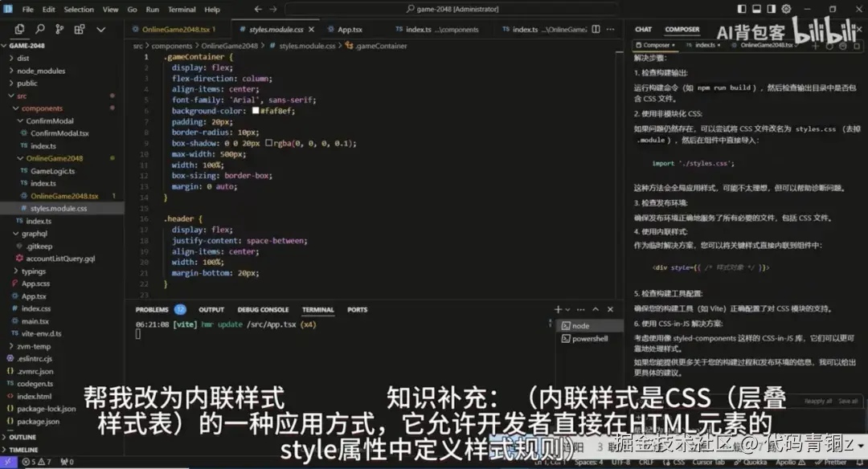Screen dimensions: 868x469
Task: Switch to the CHAT tab in the right panel
Action: point(643,28)
